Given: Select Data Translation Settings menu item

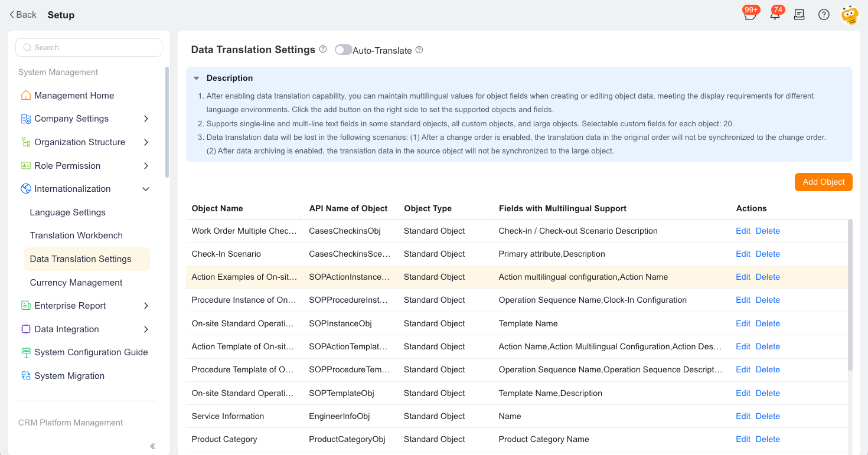Looking at the screenshot, I should point(86,259).
